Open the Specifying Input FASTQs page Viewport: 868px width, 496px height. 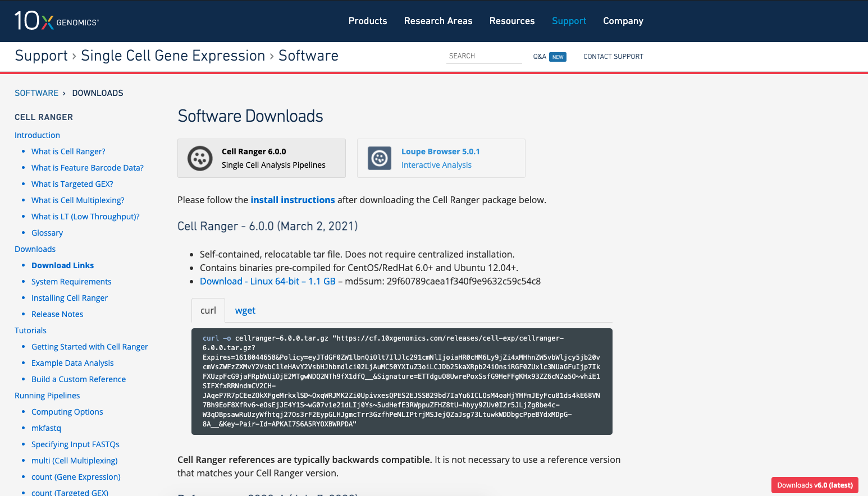[x=75, y=444]
